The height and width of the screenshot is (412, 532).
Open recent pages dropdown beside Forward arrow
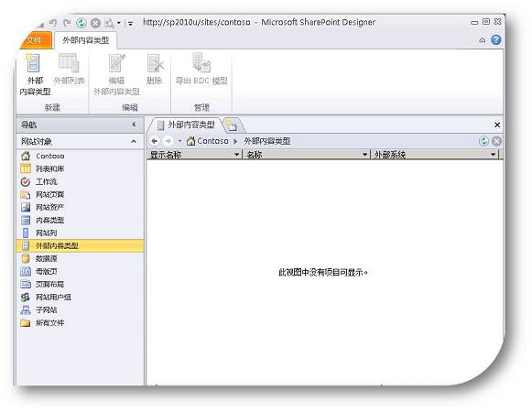coord(179,141)
